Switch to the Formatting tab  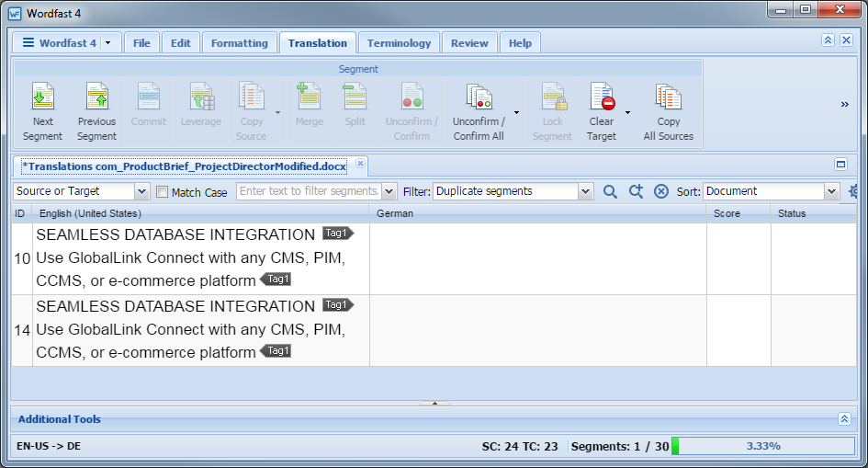pos(239,42)
